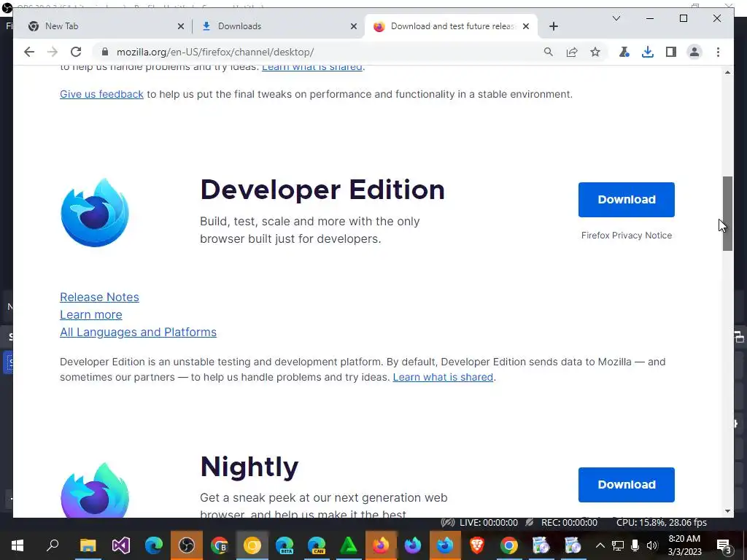Screen dimensions: 747x560
Task: Click the page scrollbar thumb
Action: 727,214
